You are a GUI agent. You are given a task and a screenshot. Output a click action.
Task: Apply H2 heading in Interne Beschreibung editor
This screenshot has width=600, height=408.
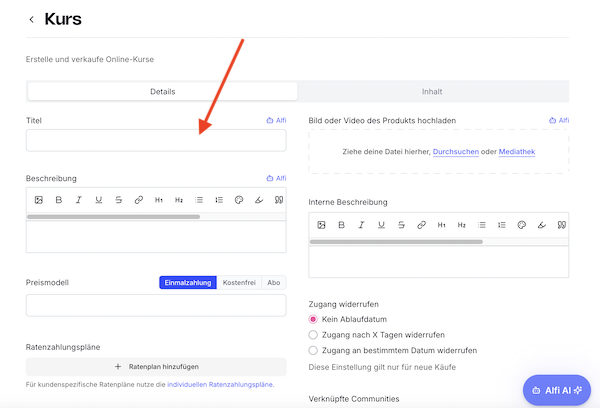(x=461, y=225)
